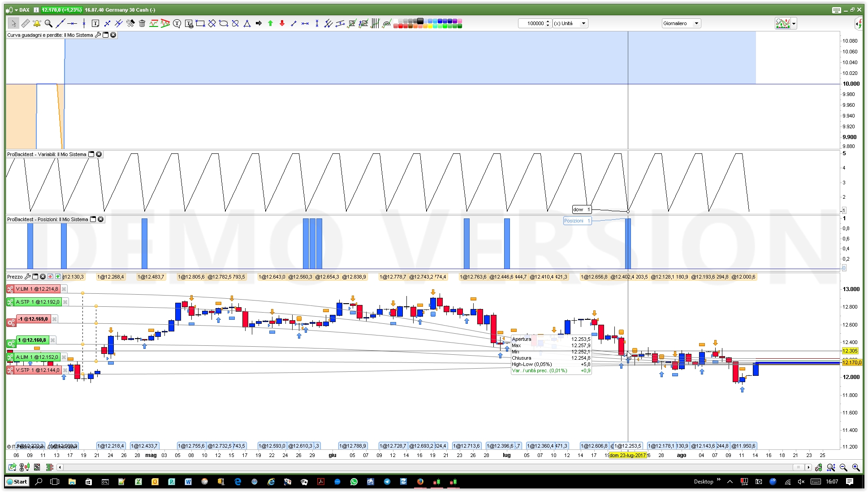
Task: Open the Giornaliero timeframe dropdown
Action: [696, 23]
